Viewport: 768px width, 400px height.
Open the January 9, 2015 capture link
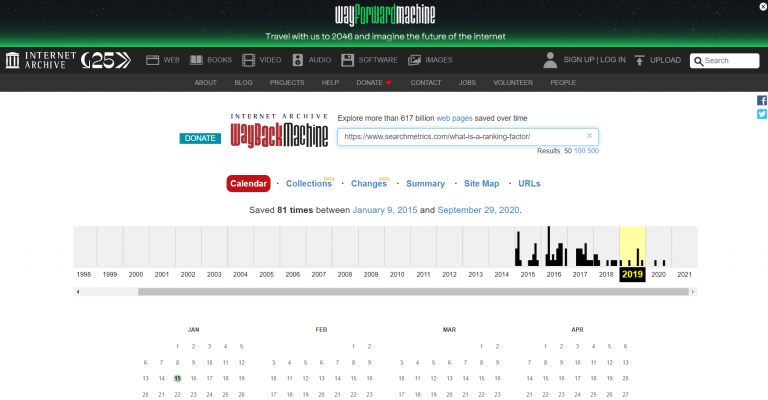[384, 210]
